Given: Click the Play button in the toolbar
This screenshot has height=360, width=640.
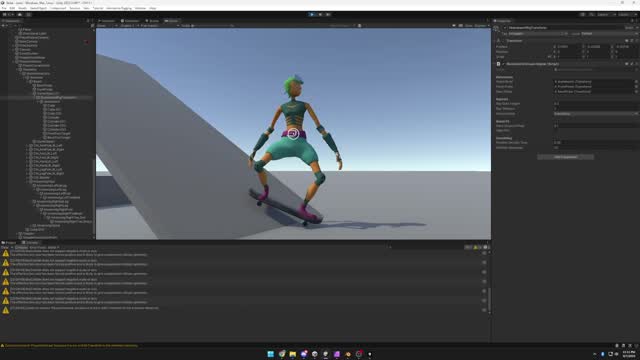Looking at the screenshot, I should pyautogui.click(x=312, y=14).
